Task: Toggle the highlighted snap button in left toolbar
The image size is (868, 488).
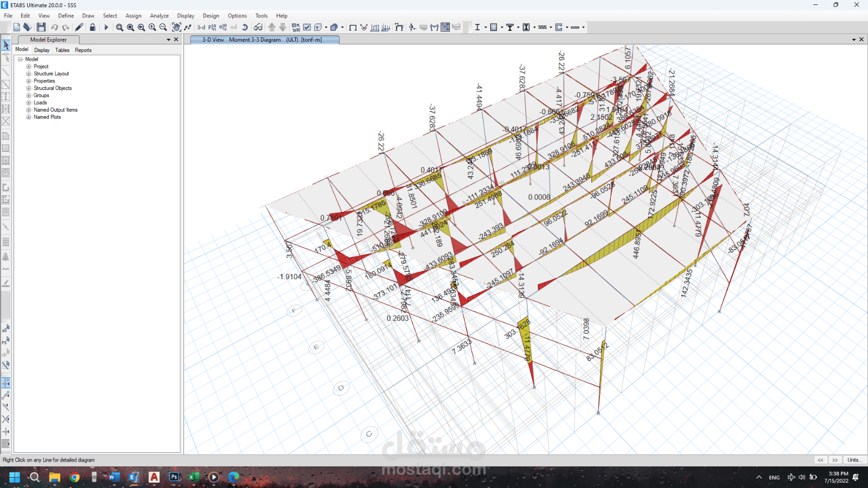Action: (6, 382)
